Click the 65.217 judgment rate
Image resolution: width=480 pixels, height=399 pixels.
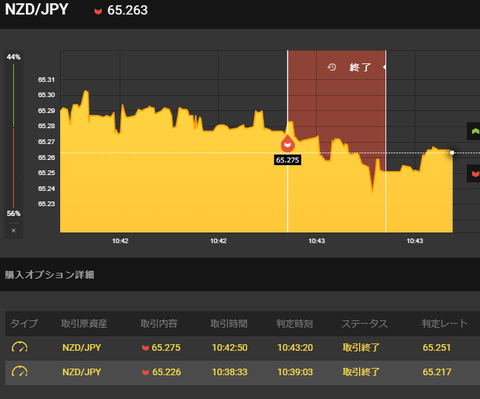(x=437, y=372)
